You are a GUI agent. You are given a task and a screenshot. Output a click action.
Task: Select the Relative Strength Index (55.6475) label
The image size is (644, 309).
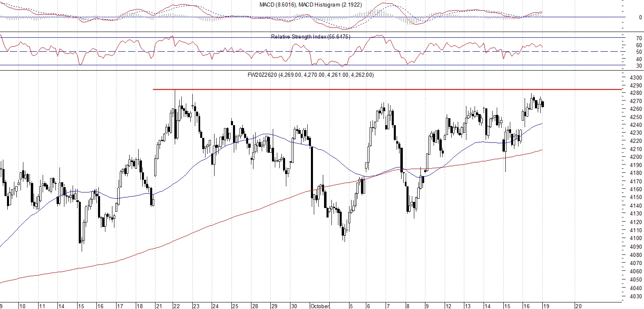[311, 37]
